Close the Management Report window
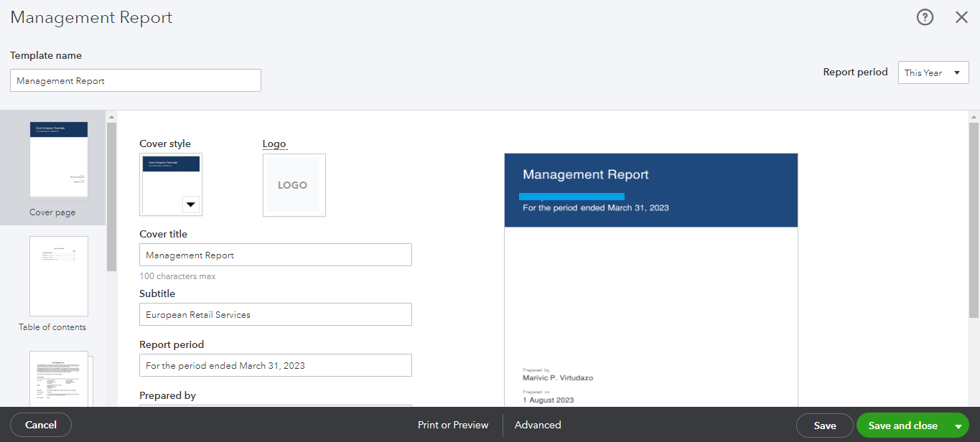The image size is (980, 442). tap(962, 18)
